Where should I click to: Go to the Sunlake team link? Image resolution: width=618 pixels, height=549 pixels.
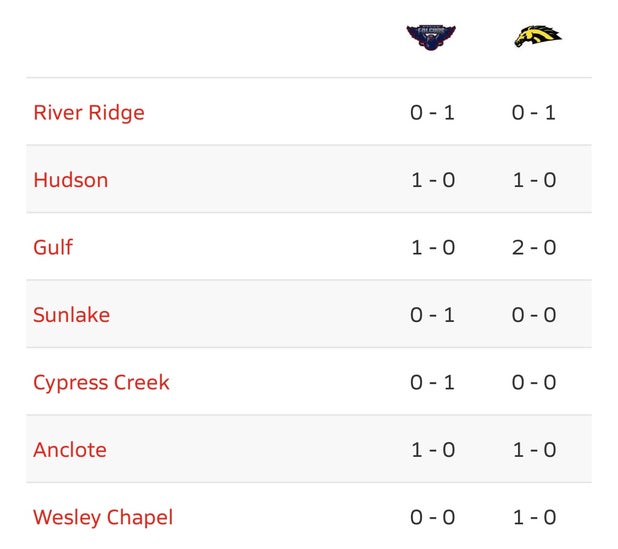tap(72, 315)
